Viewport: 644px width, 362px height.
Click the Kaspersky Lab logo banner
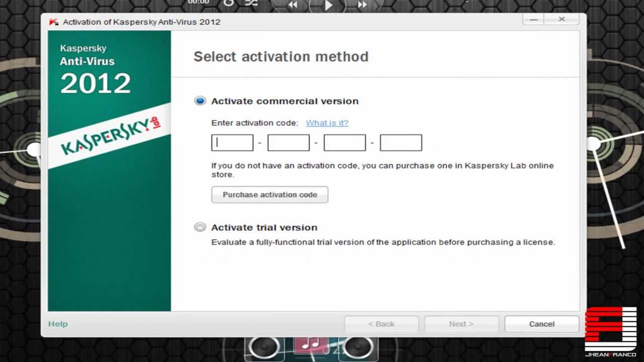point(110,136)
